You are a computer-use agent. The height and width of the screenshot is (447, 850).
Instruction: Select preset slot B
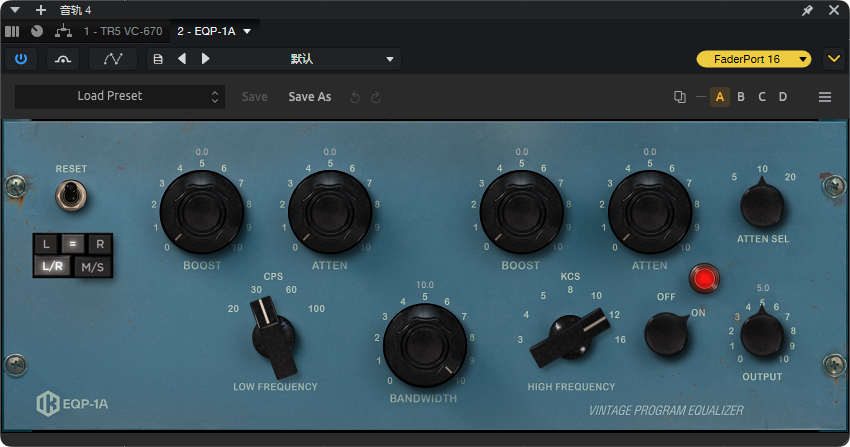[741, 97]
